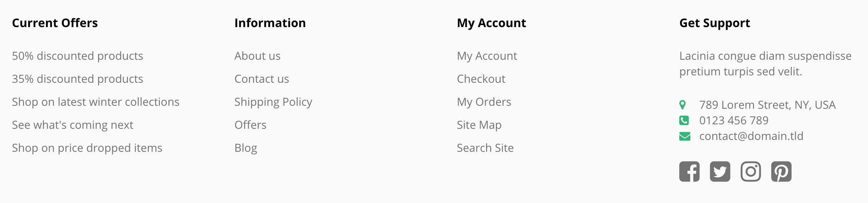Open 35% discounted products link
Viewport: 868px width, 203px height.
click(77, 79)
